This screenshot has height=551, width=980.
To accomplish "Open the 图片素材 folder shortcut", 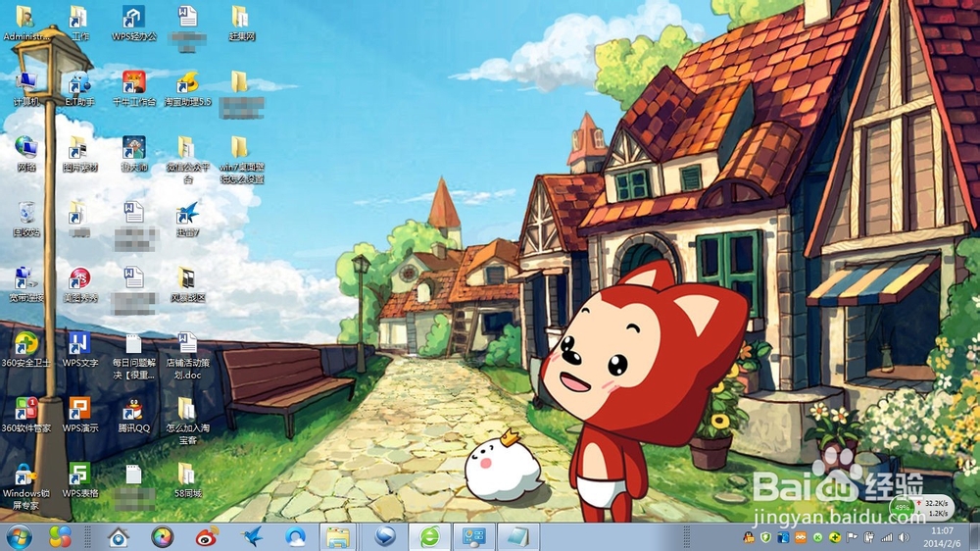I will click(x=79, y=154).
